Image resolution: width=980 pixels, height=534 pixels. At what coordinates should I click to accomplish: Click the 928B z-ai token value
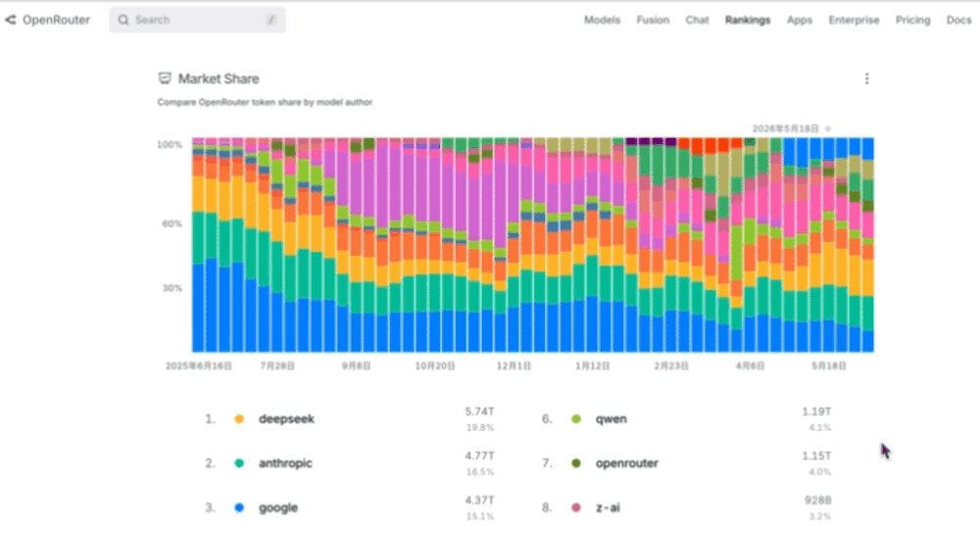point(817,501)
